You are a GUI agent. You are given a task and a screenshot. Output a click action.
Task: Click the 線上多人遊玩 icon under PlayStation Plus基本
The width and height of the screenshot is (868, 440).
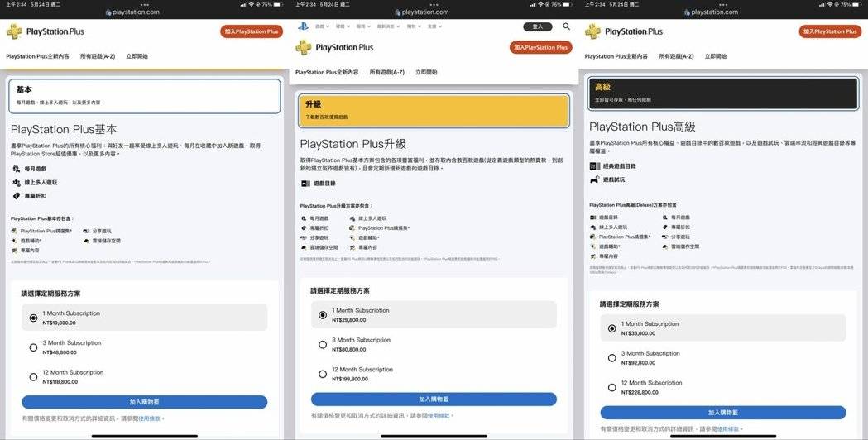(17, 182)
